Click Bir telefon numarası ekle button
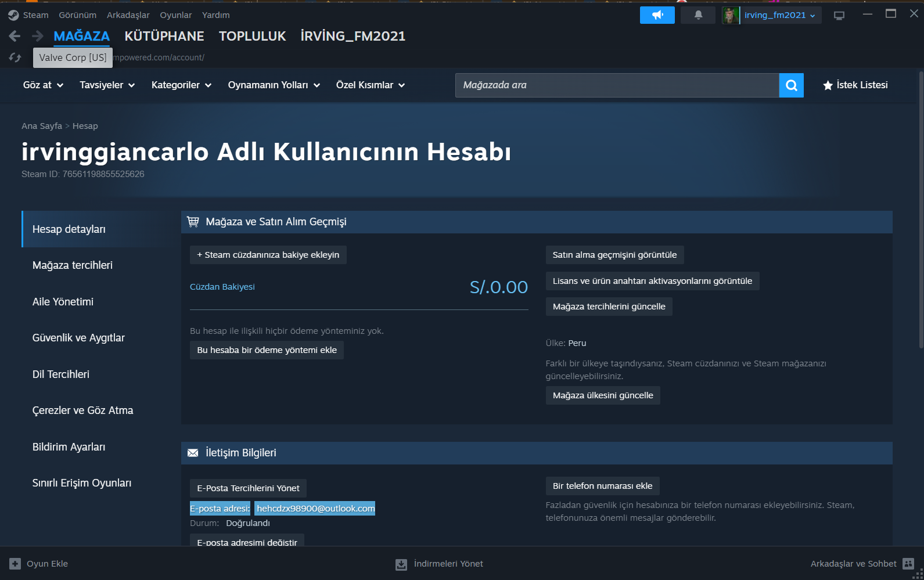Screen dimensions: 924x580 point(602,486)
